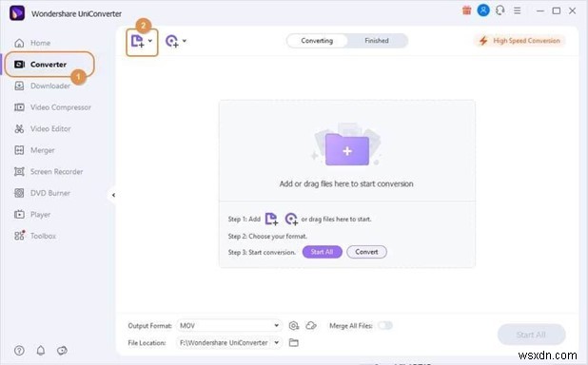Click the purple Start All button in Step 3
The height and width of the screenshot is (365, 588).
point(323,252)
